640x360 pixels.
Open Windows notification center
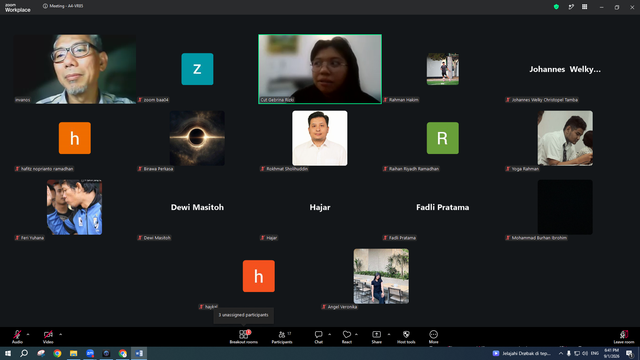click(x=630, y=353)
